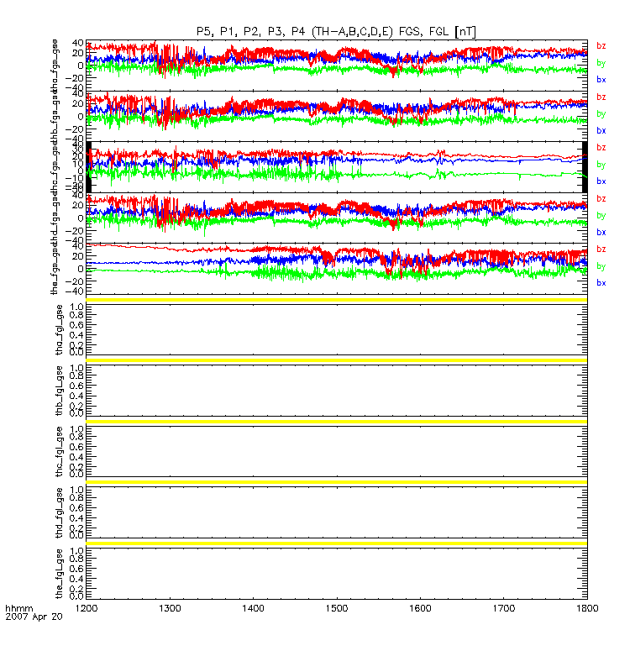Click the 0.6 tick of the thb_fgl_gse panel
The height and width of the screenshot is (672, 630).
[76, 386]
